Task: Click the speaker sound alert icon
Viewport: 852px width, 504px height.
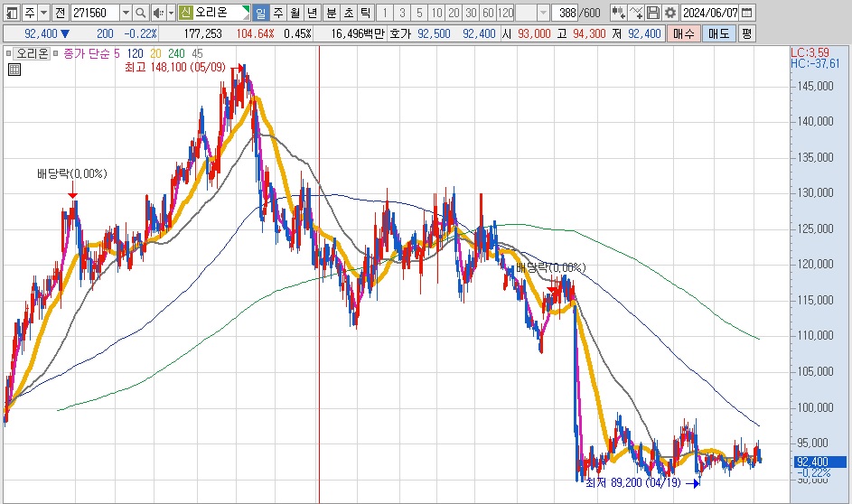Action: click(x=157, y=13)
